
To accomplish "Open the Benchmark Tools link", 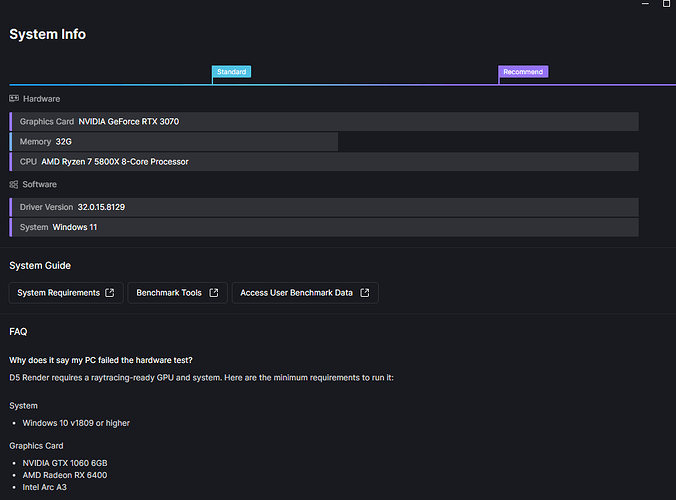I will 177,293.
